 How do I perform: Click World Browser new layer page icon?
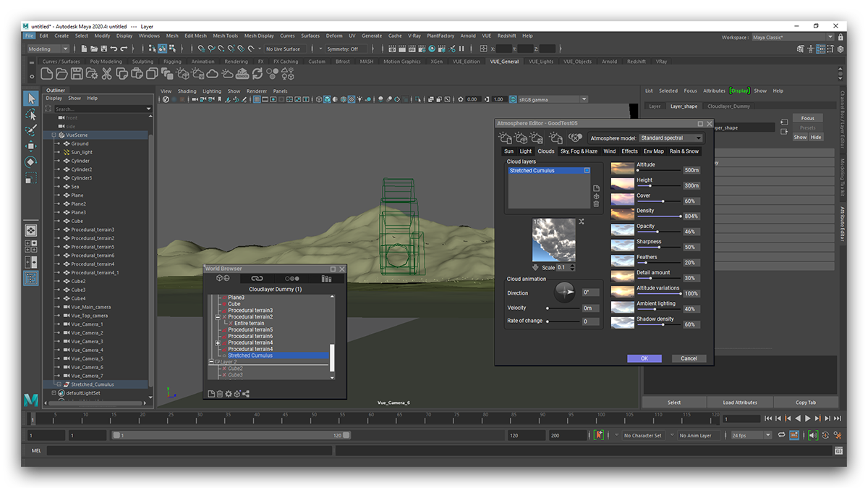(211, 394)
